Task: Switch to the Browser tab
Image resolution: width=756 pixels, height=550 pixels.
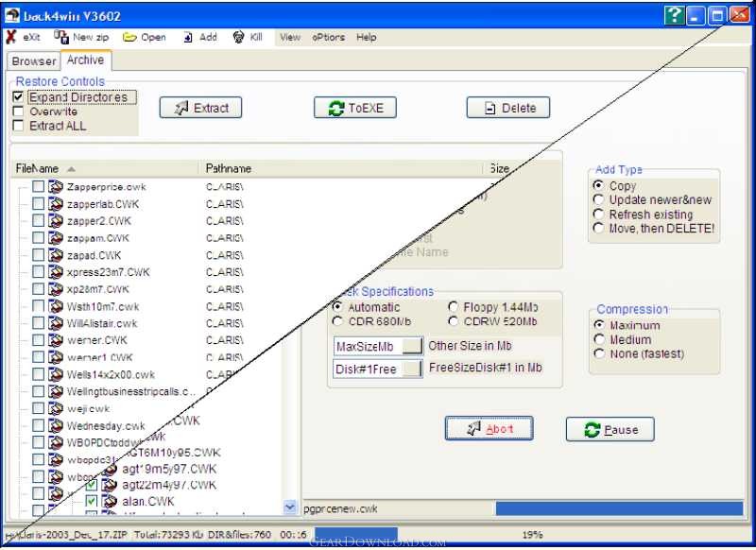Action: (34, 61)
